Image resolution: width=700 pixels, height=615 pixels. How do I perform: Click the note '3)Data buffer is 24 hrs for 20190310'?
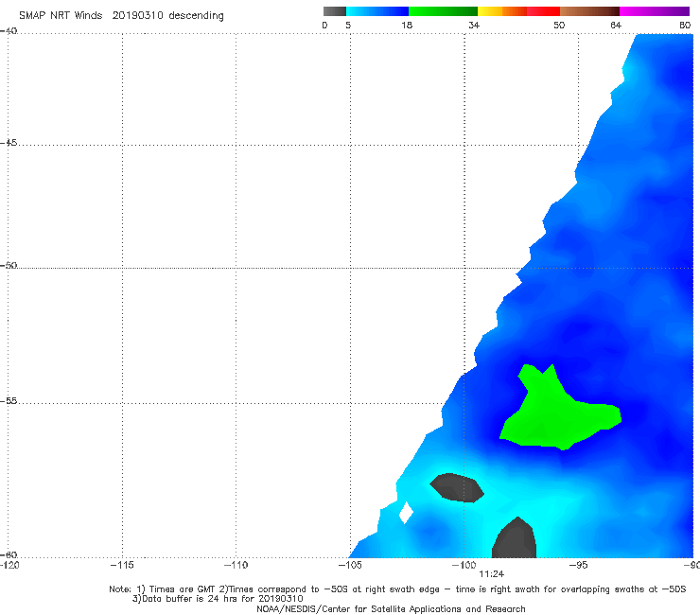[218, 599]
